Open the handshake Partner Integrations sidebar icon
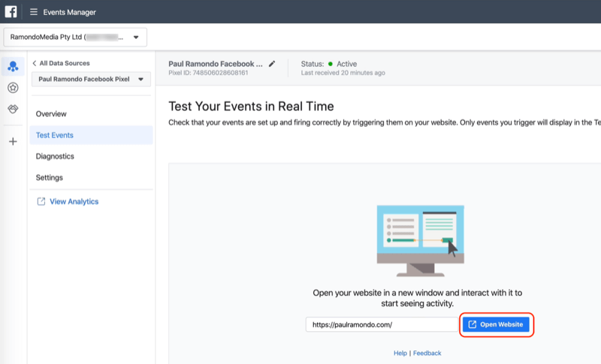601x364 pixels. point(13,109)
